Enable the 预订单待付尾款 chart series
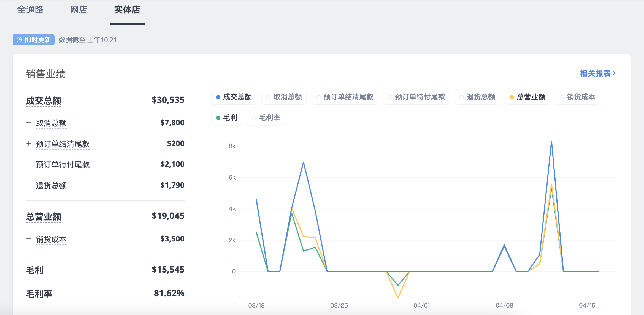Screen dimensions: 644x315 pos(416,97)
